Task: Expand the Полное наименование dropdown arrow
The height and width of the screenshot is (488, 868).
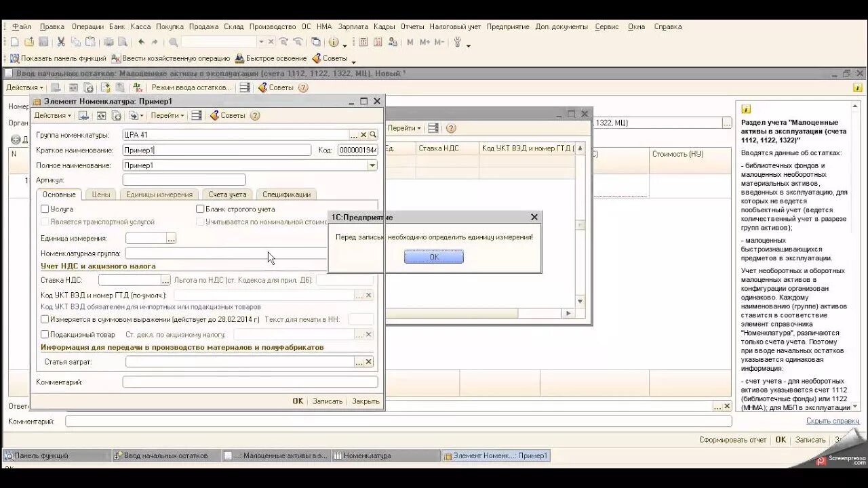Action: coord(372,165)
